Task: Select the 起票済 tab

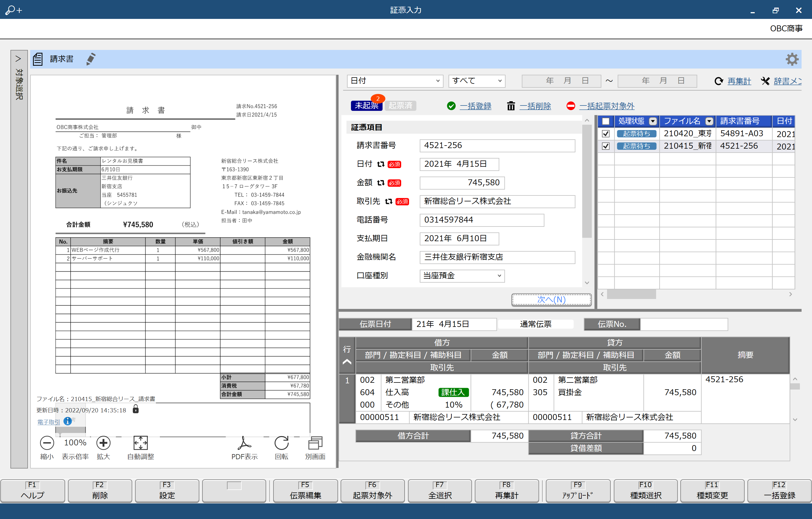Action: (x=401, y=106)
